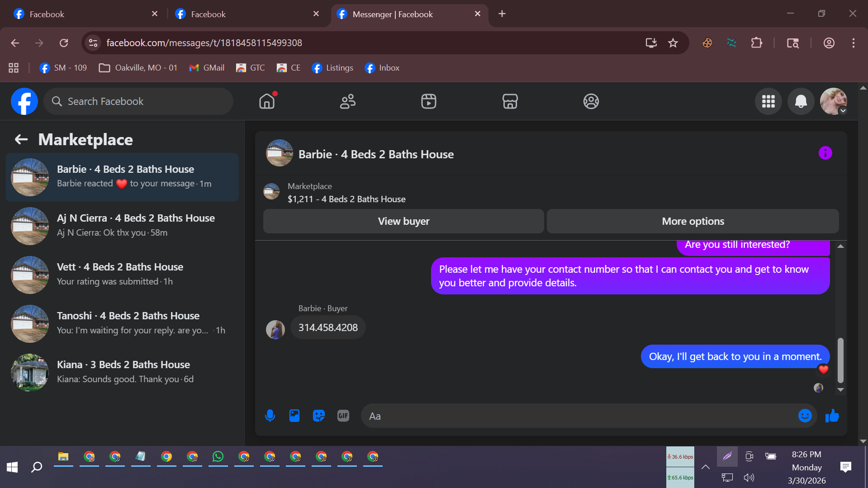Close the Messenger | Facebook tab
The image size is (868, 488).
[x=477, y=14]
